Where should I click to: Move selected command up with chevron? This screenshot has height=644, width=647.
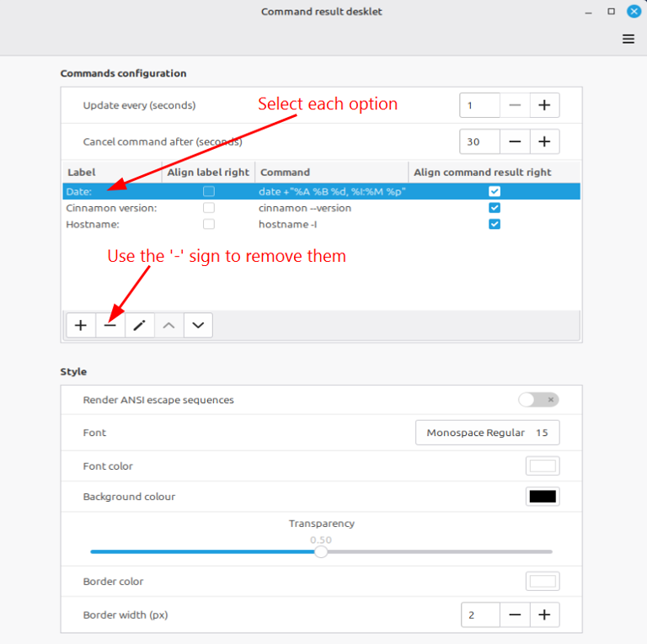pyautogui.click(x=168, y=325)
